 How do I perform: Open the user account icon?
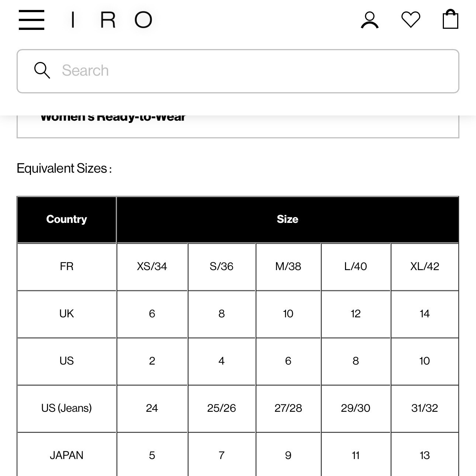click(370, 20)
